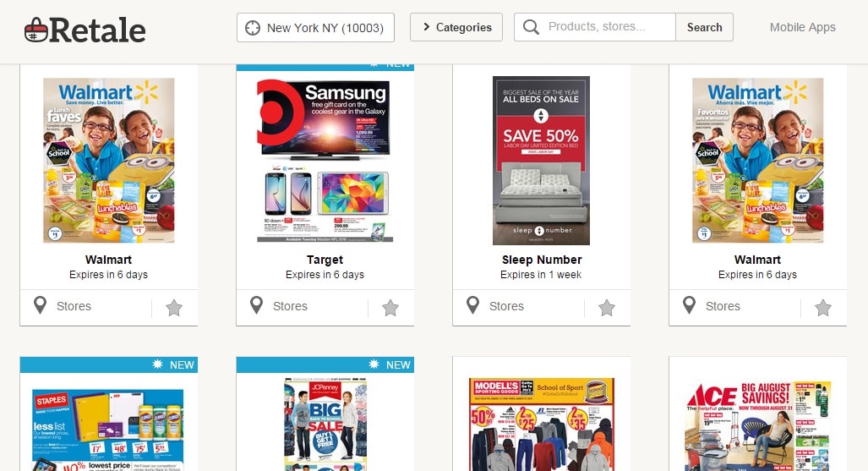
Task: Expand the Categories dropdown
Action: tap(456, 27)
